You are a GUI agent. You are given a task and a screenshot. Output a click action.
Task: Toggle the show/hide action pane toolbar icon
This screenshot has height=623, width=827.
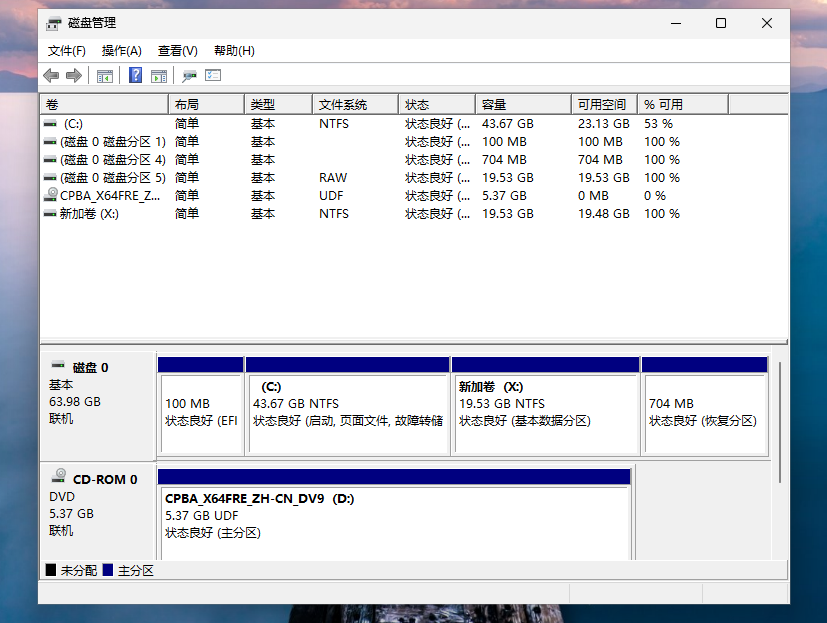tap(159, 76)
